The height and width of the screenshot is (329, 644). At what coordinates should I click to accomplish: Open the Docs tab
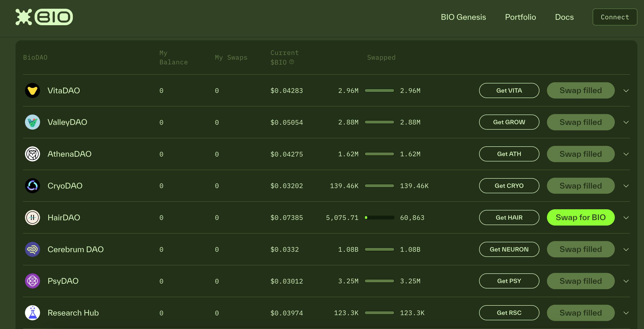click(564, 17)
